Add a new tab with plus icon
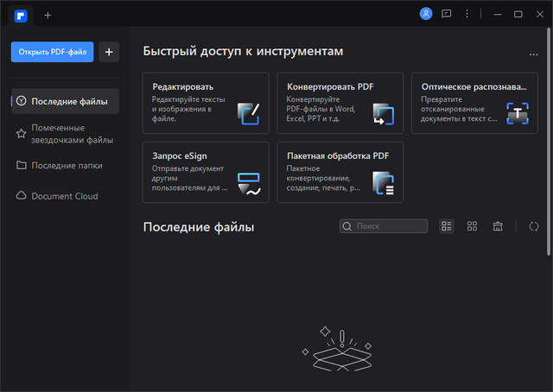Viewport: 553px width, 392px height. point(48,15)
